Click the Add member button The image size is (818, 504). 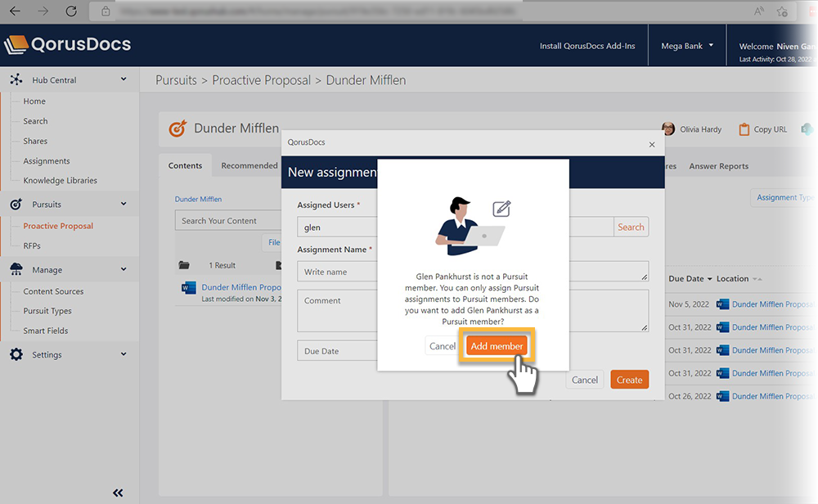tap(497, 346)
